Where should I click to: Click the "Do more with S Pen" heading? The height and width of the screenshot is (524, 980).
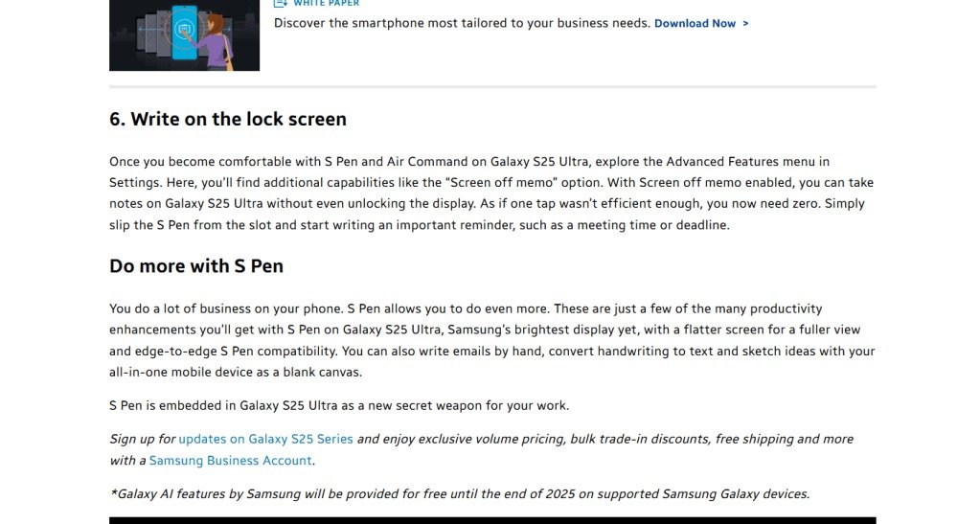(x=196, y=265)
